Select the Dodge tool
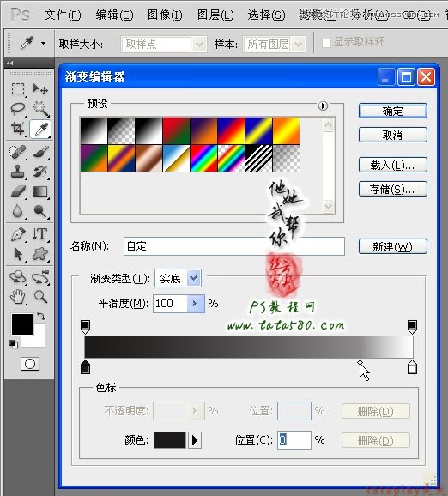 coord(41,211)
